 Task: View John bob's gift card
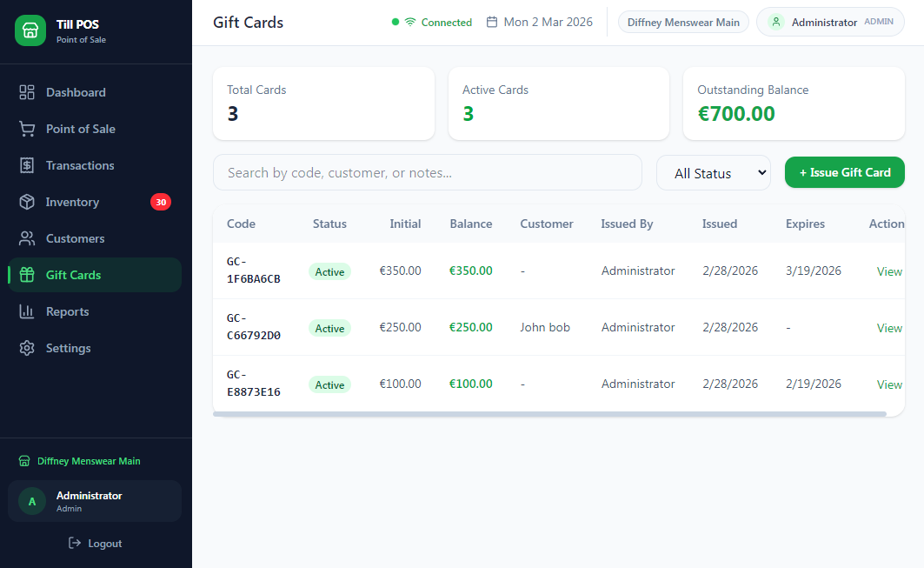coord(888,328)
